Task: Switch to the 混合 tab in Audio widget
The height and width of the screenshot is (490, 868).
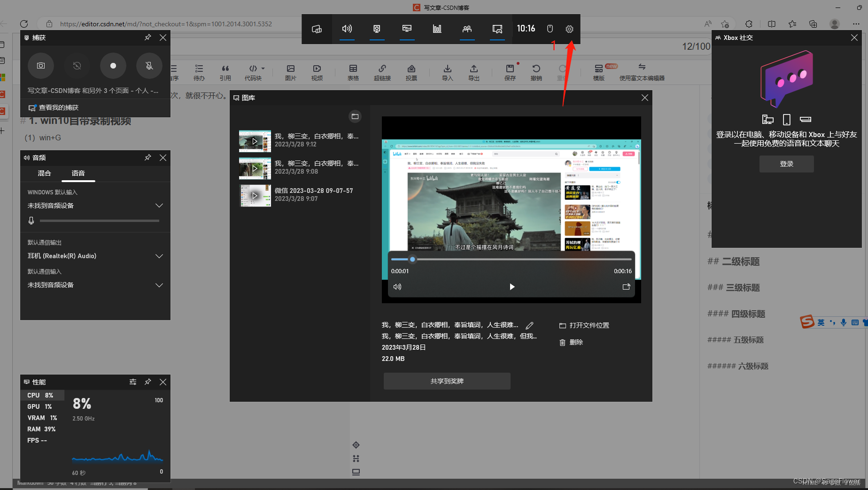Action: [x=44, y=173]
